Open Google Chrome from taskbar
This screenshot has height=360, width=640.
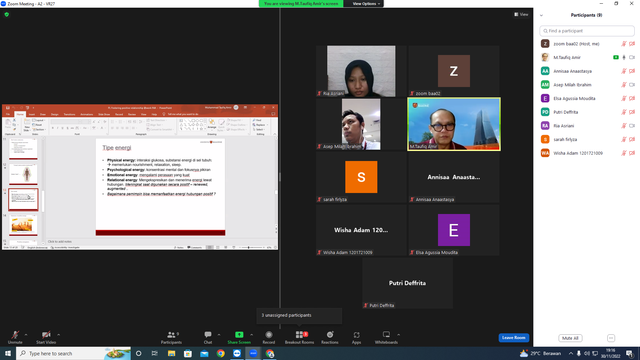(x=220, y=353)
